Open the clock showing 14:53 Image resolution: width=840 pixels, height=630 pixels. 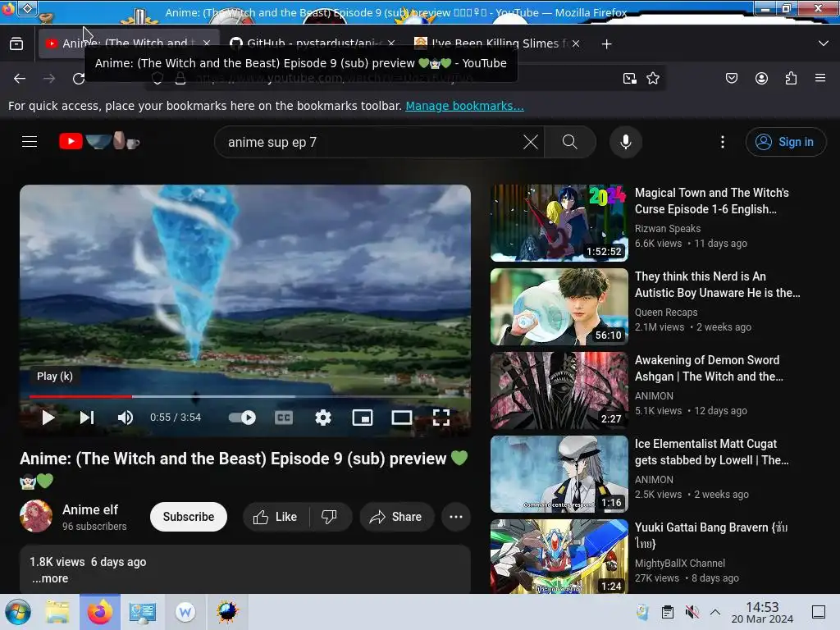[762, 612]
